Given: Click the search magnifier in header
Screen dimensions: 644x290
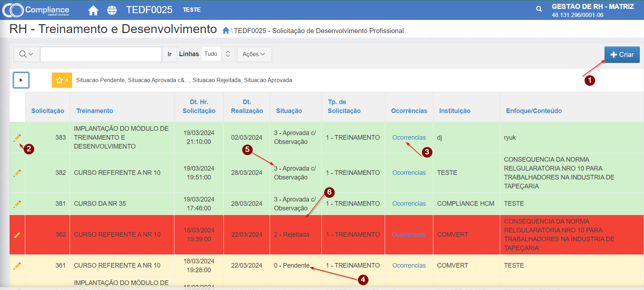Looking at the screenshot, I should [539, 9].
